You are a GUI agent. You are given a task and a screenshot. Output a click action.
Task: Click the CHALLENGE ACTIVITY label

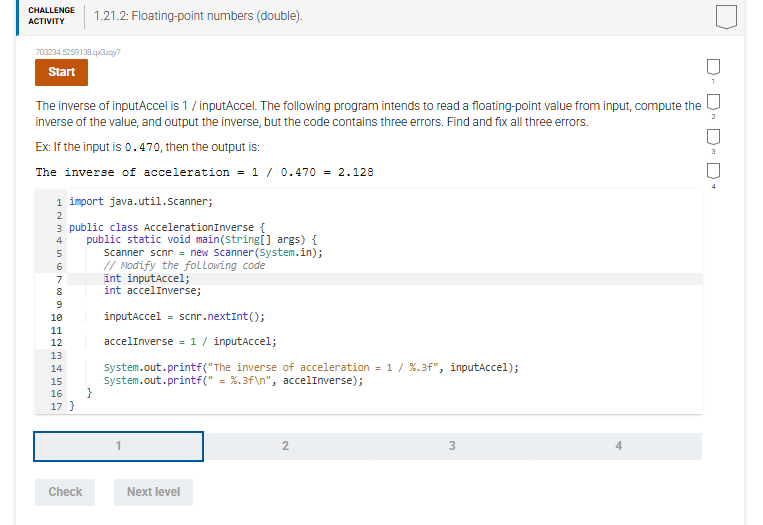pos(51,16)
